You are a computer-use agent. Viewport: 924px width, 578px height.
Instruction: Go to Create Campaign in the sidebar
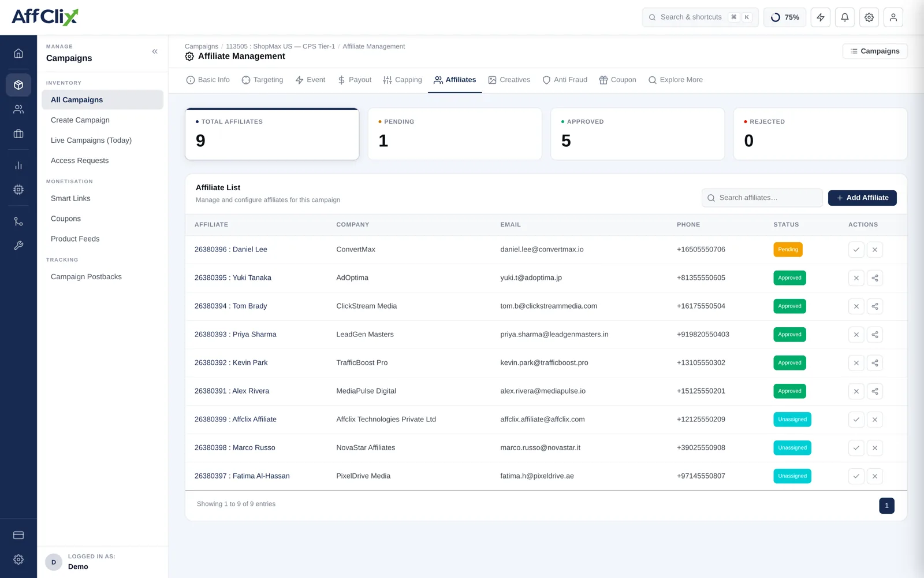(103, 120)
